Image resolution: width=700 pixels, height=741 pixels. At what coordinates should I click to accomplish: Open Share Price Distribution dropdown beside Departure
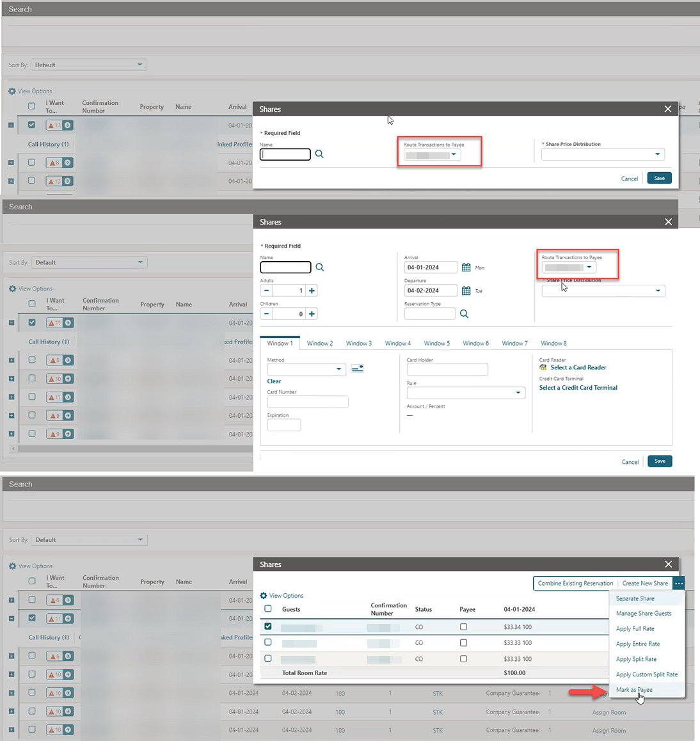click(603, 291)
